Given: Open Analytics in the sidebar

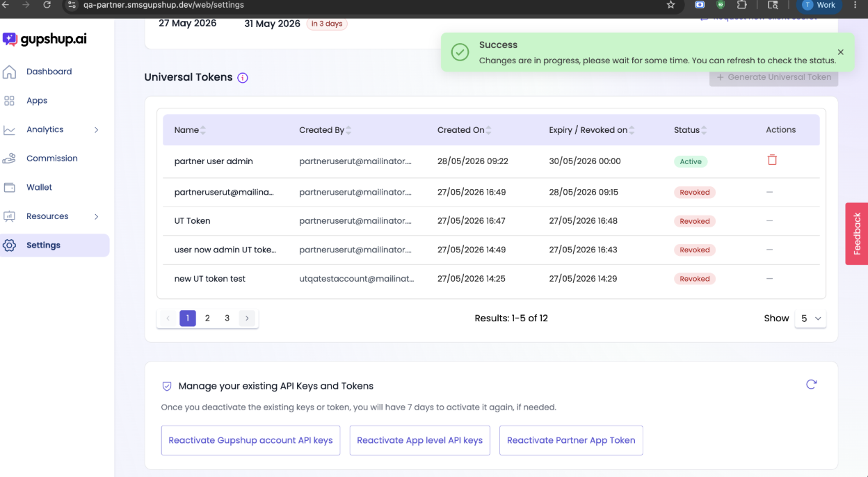Looking at the screenshot, I should coord(45,129).
